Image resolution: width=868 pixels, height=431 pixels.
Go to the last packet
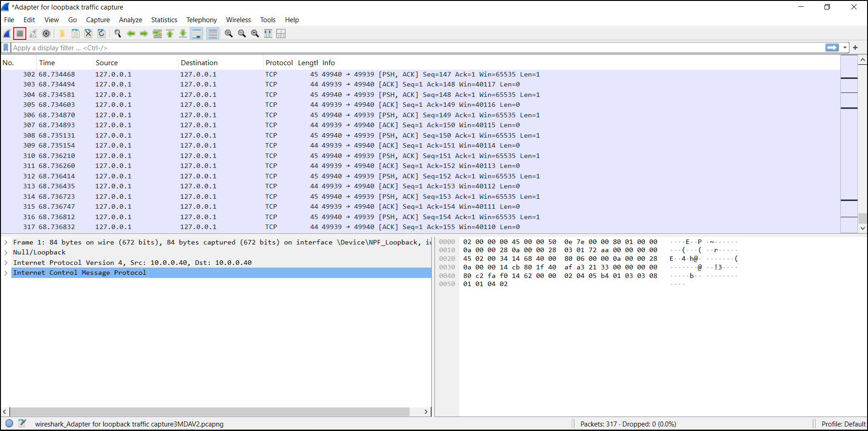tap(183, 34)
